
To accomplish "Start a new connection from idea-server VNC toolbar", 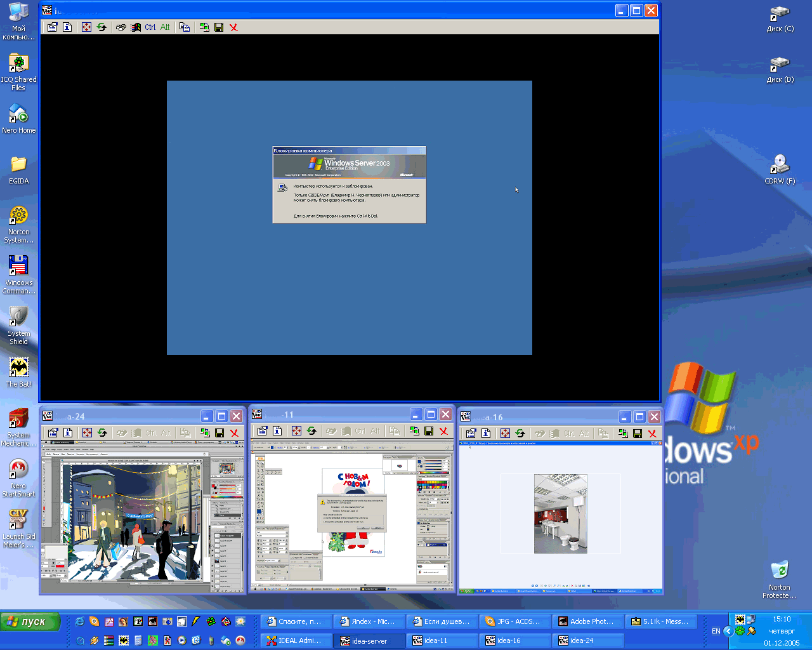I will point(204,27).
